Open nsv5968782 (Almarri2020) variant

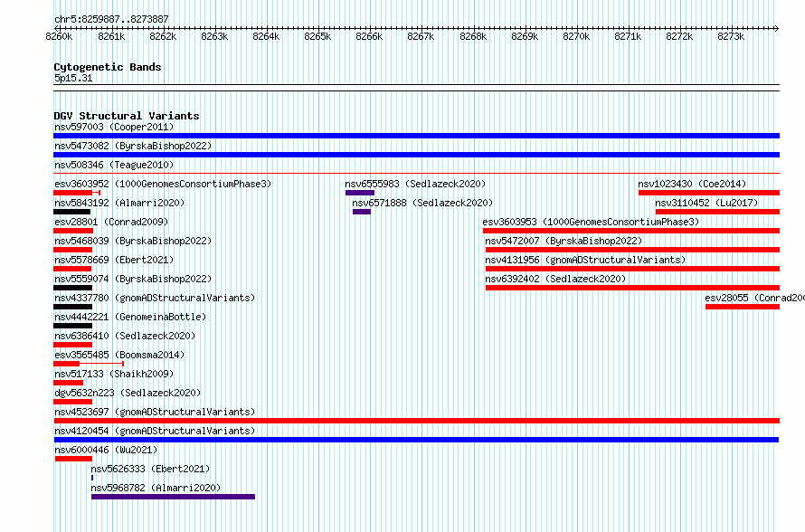[x=156, y=488]
